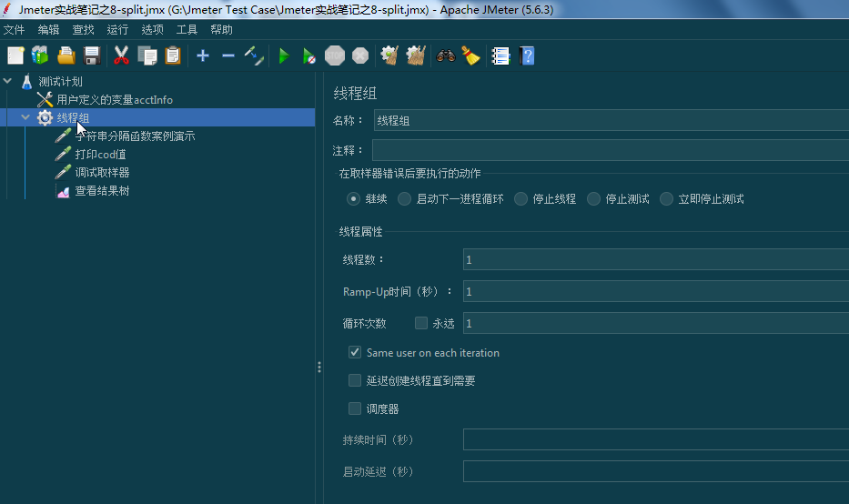The image size is (849, 504).
Task: Open Help with question mark icon
Action: (527, 55)
